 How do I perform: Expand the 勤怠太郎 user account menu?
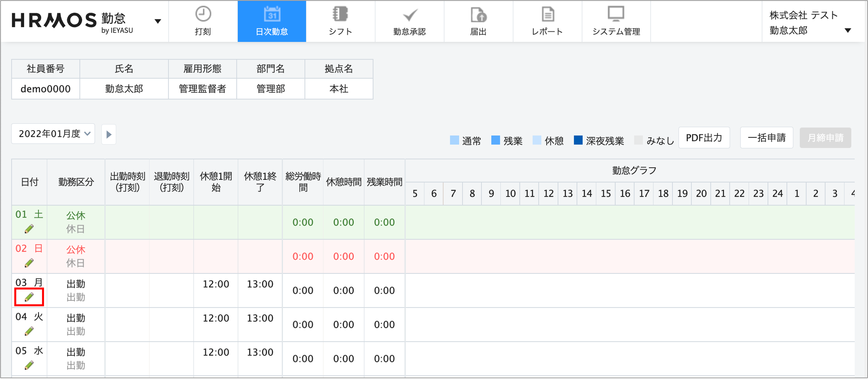[x=848, y=30]
